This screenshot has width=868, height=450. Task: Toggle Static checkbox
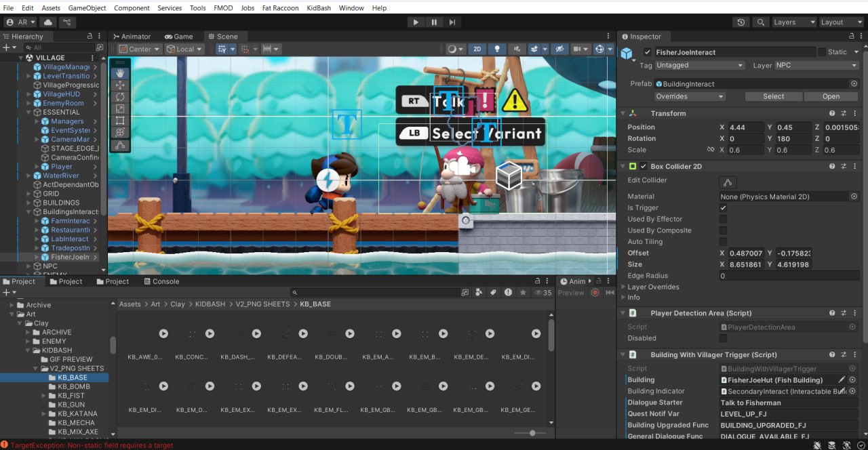[x=823, y=52]
